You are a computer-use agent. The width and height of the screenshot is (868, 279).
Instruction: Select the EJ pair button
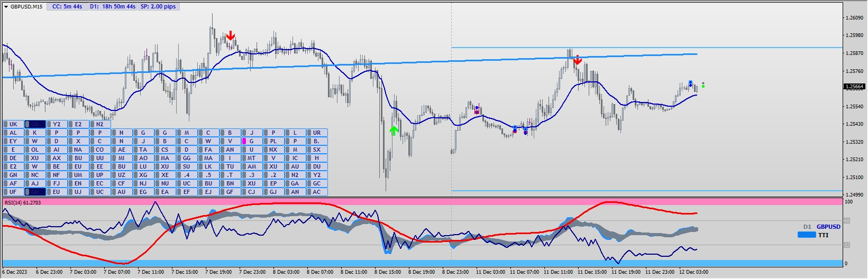tap(208, 192)
